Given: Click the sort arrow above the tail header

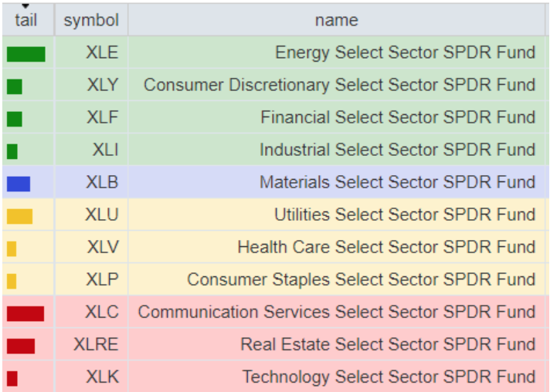Looking at the screenshot, I should [26, 6].
